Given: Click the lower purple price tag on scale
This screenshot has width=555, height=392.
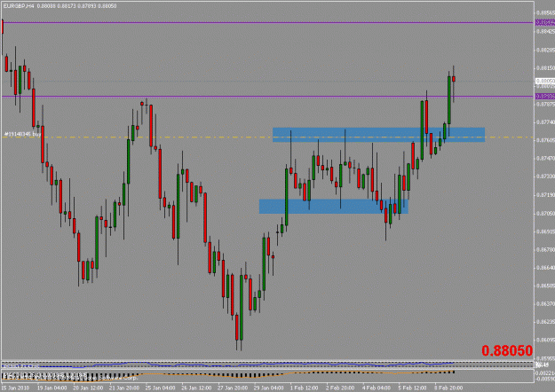Looking at the screenshot, I should 545,96.
